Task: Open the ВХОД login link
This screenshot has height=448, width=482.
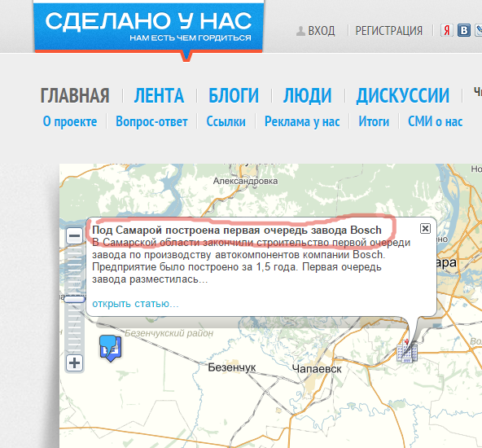Action: [x=322, y=31]
